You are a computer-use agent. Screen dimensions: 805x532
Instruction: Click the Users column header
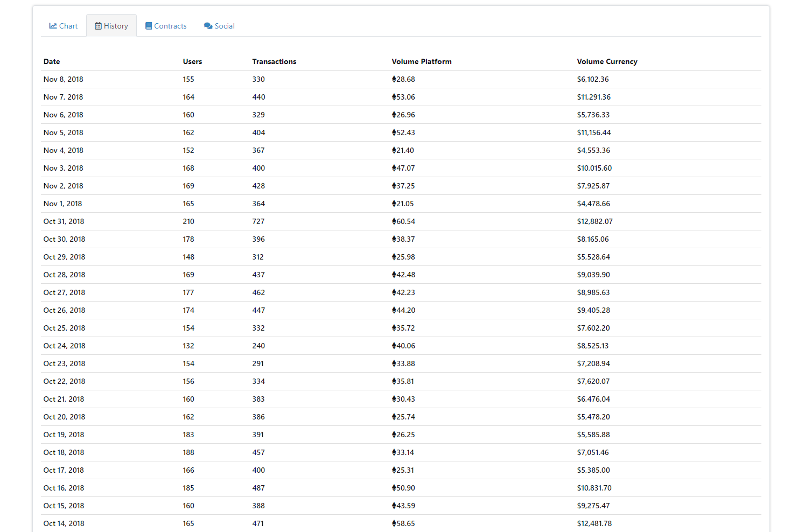click(x=192, y=61)
